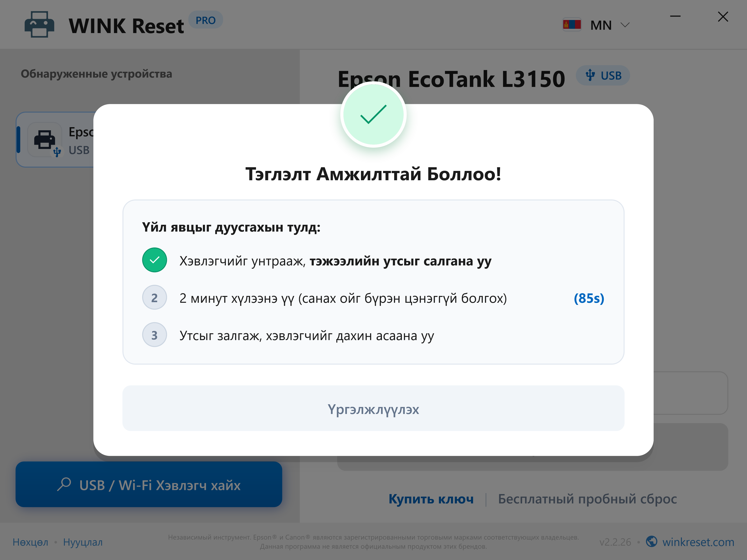Close the WINK Reset window
Viewport: 747px width, 560px height.
click(x=723, y=17)
